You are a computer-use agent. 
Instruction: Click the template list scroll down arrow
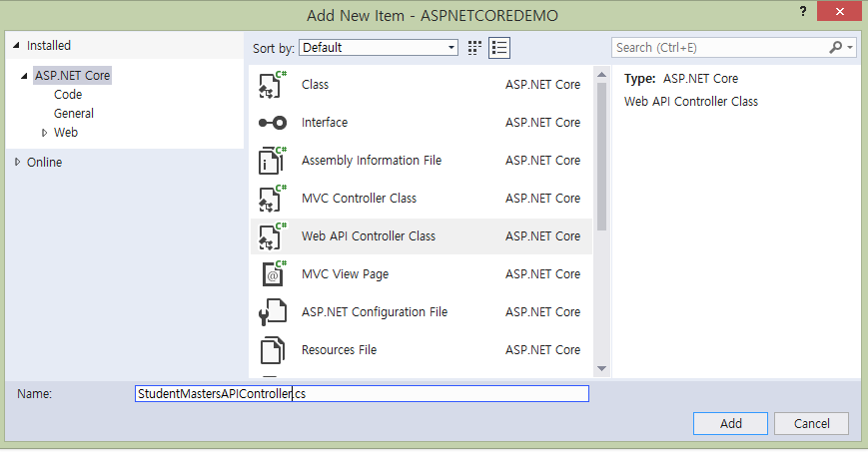pyautogui.click(x=601, y=368)
